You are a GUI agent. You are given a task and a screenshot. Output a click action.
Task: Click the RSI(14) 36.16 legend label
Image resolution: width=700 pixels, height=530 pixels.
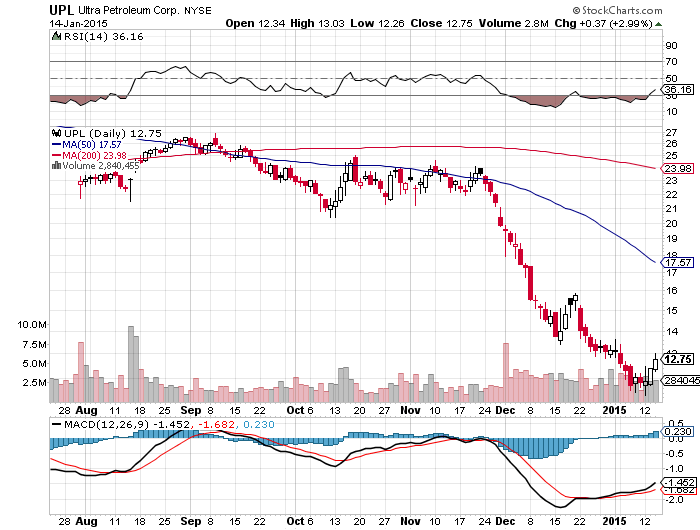(x=104, y=37)
